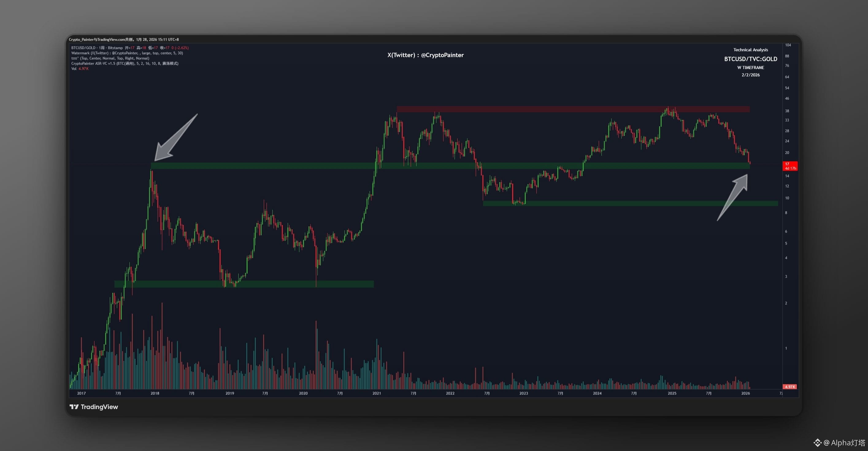Click the 2019 time axis label
This screenshot has height=451, width=868.
[x=229, y=393]
